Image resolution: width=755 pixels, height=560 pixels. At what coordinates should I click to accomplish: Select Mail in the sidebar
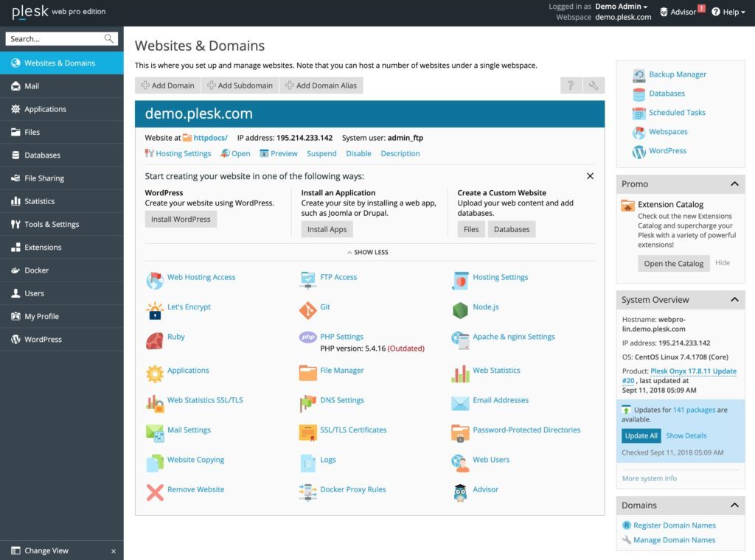click(x=62, y=86)
